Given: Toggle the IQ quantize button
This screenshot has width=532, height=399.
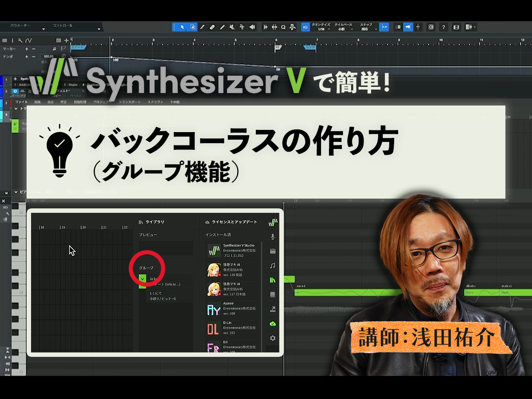Looking at the screenshot, I should [x=305, y=27].
